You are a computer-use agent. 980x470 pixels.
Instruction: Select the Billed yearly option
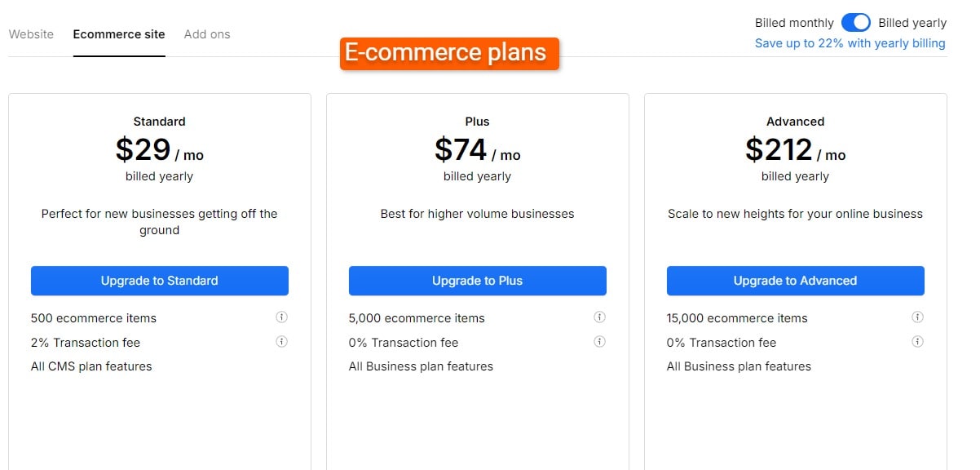click(x=912, y=22)
